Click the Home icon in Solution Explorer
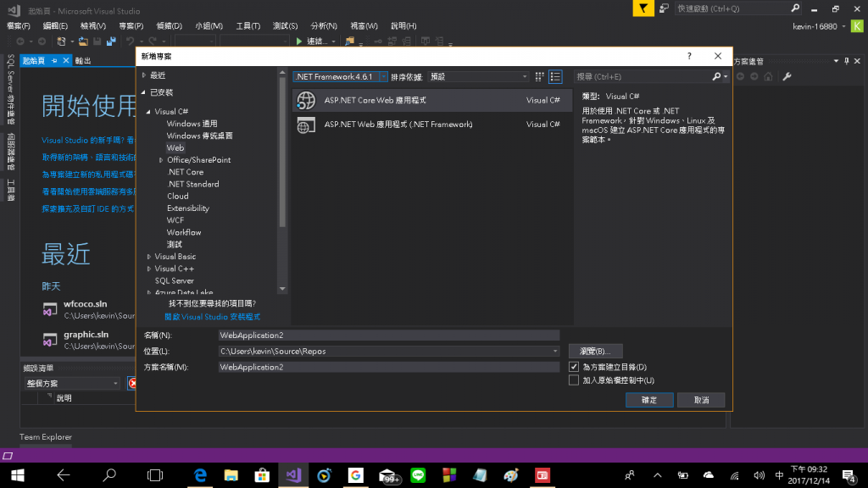The image size is (868, 488). pyautogui.click(x=768, y=76)
